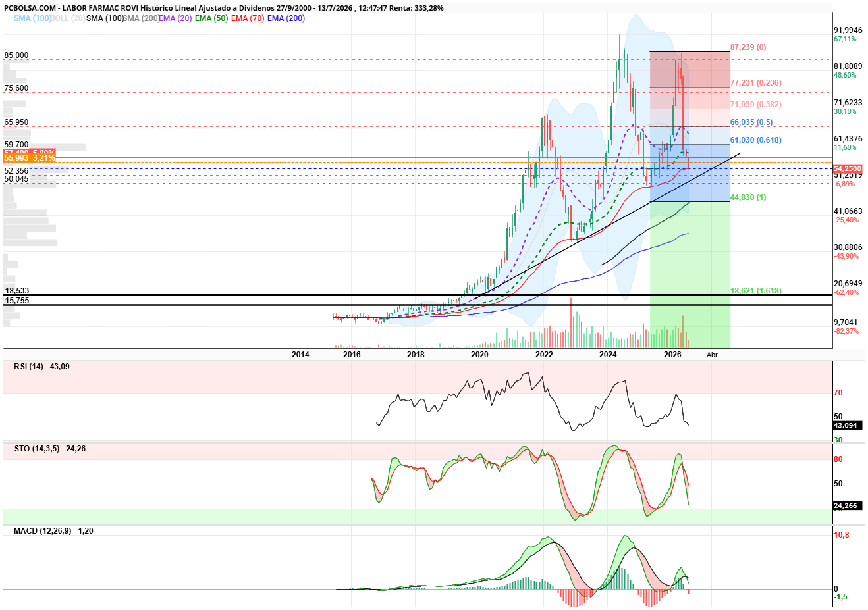The height and width of the screenshot is (610, 868).
Task: Click the MACD (12,26,9) indicator label
Action: pos(43,531)
